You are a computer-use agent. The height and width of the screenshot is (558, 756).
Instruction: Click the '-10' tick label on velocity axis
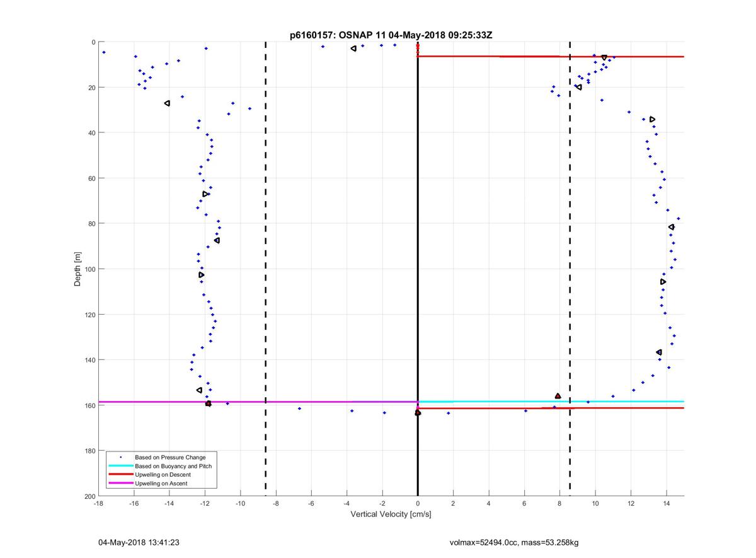[240, 504]
